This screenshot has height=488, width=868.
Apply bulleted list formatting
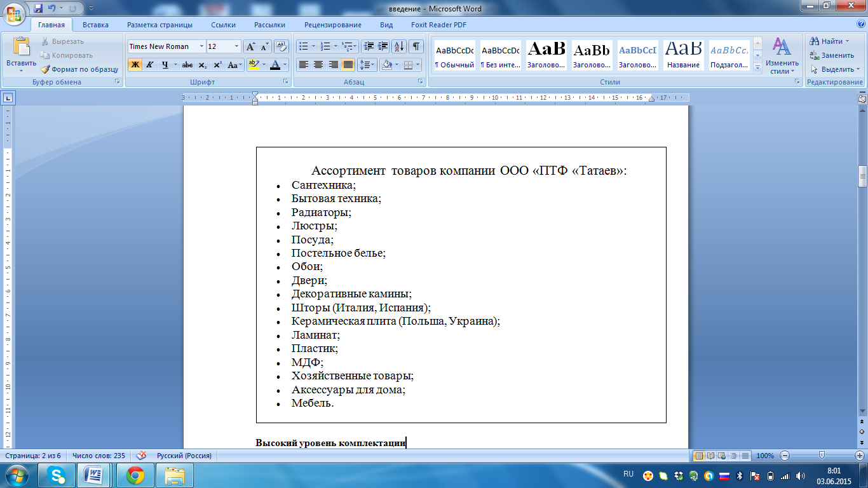click(304, 46)
